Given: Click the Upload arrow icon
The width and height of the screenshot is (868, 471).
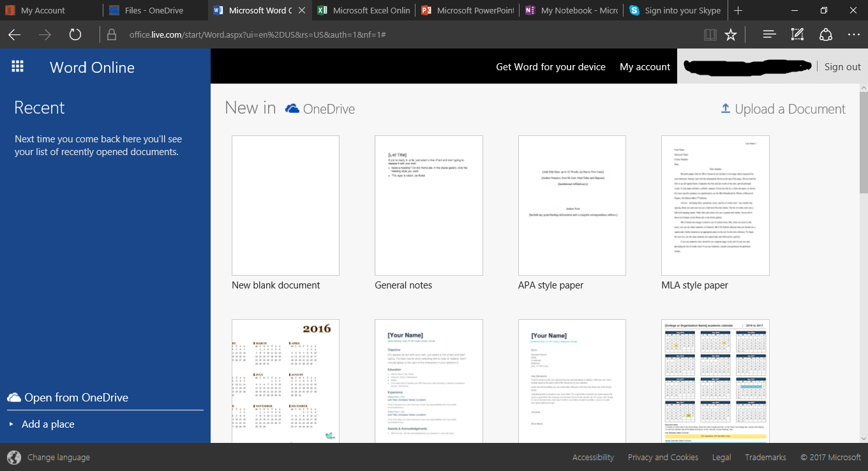Looking at the screenshot, I should [x=725, y=108].
